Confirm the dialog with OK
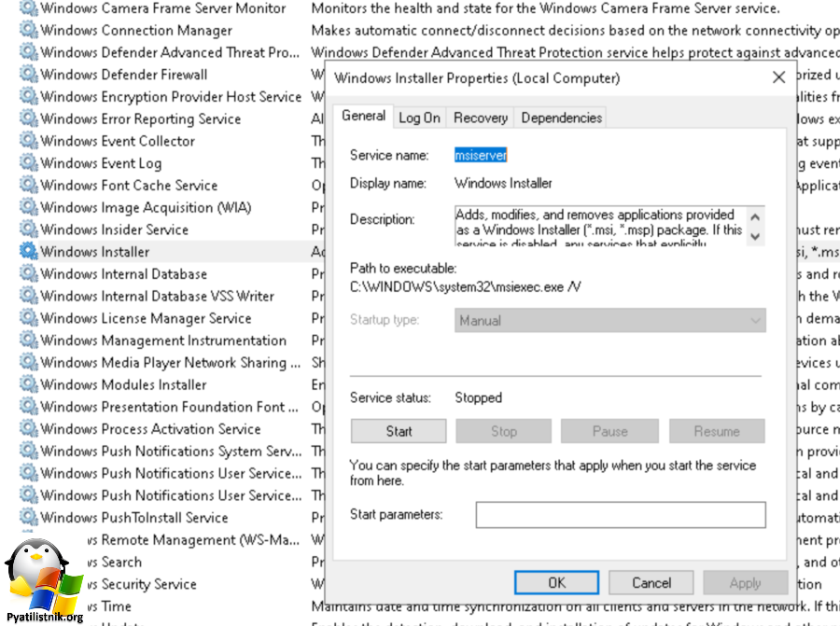Screen dimensions: 840x626 (x=556, y=583)
